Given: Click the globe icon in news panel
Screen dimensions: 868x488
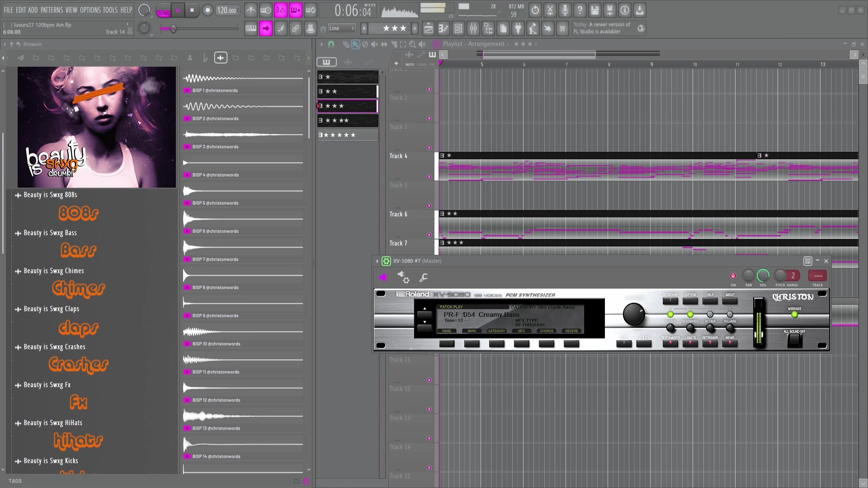Looking at the screenshot, I should [641, 28].
